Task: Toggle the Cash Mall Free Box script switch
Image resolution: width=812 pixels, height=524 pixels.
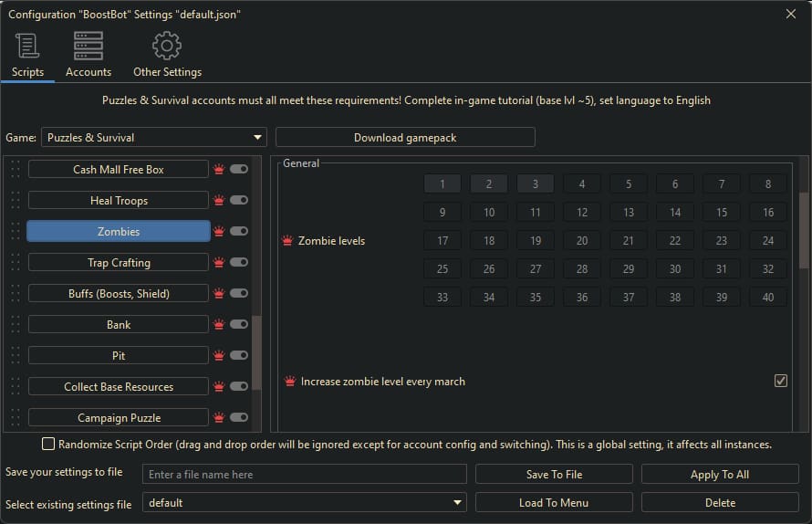Action: 239,169
